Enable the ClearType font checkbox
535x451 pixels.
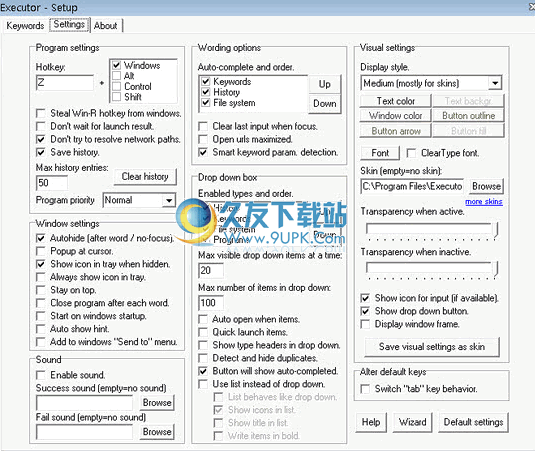(411, 153)
